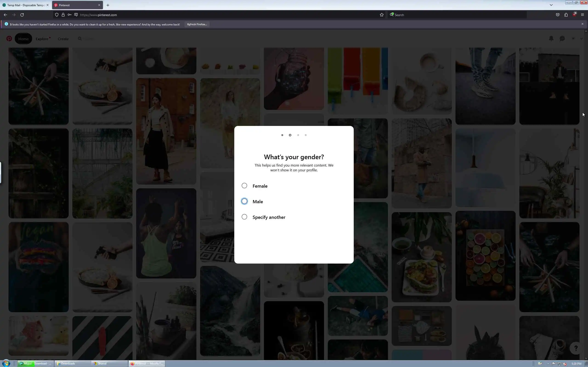Click the first step indicator dot
This screenshot has width=588, height=367.
tap(282, 135)
